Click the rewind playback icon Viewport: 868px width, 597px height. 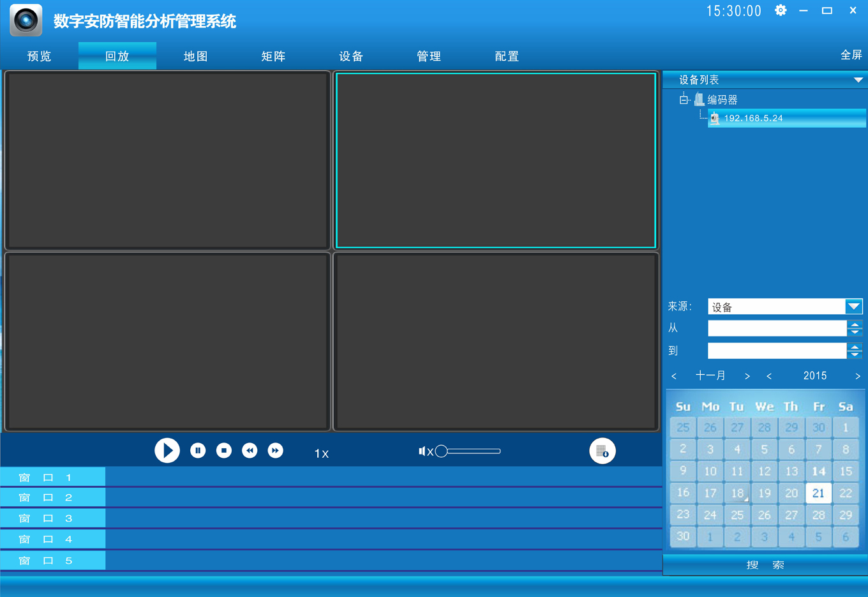[x=250, y=450]
